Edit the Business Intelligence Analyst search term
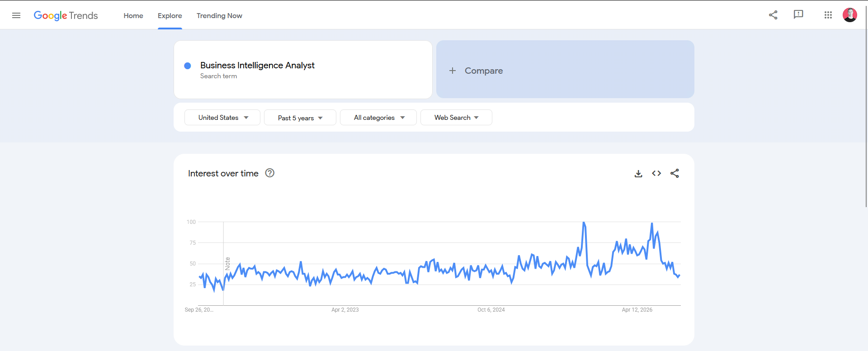This screenshot has height=351, width=868. [257, 65]
